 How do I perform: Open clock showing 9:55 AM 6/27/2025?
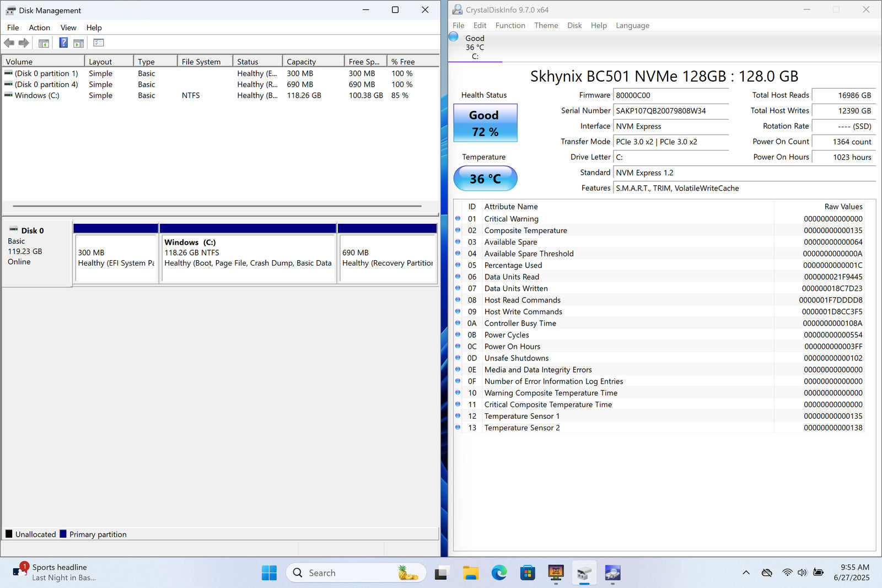tap(852, 573)
